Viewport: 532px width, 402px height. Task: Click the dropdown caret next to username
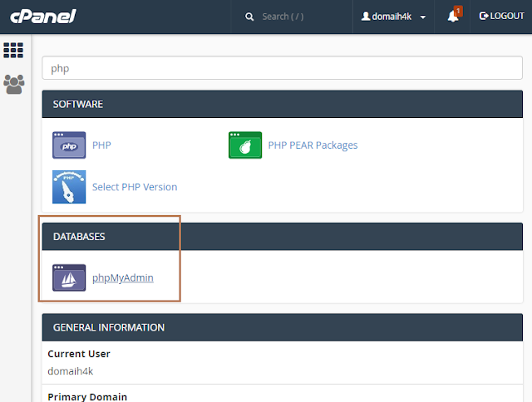click(x=423, y=17)
